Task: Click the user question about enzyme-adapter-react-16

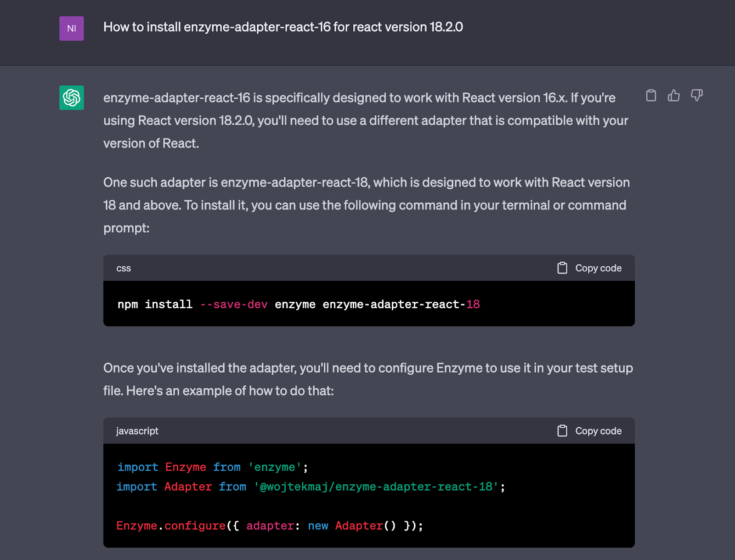Action: (283, 27)
